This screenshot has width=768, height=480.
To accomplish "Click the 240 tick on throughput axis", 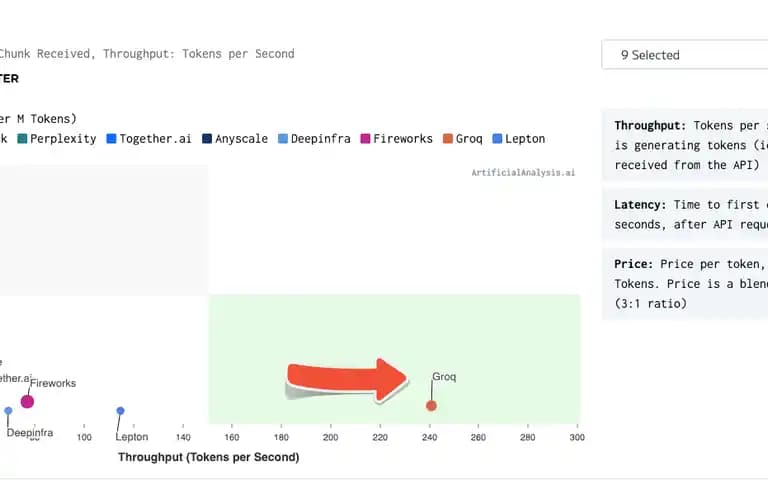I will [430, 437].
